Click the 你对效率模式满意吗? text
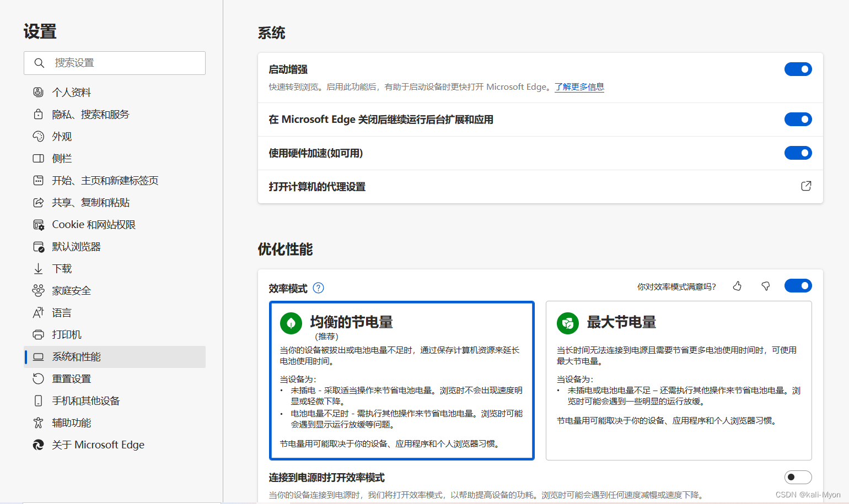Viewport: 849px width, 504px height. coord(676,286)
